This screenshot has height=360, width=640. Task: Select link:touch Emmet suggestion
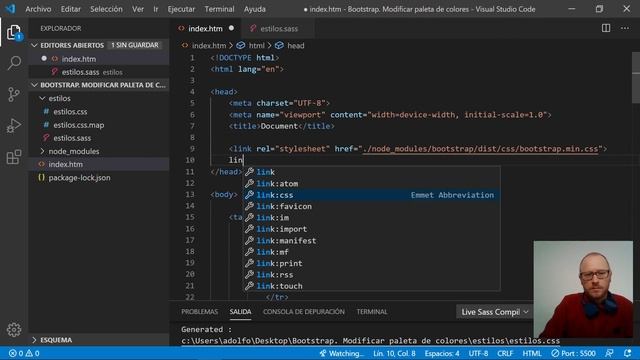371,286
